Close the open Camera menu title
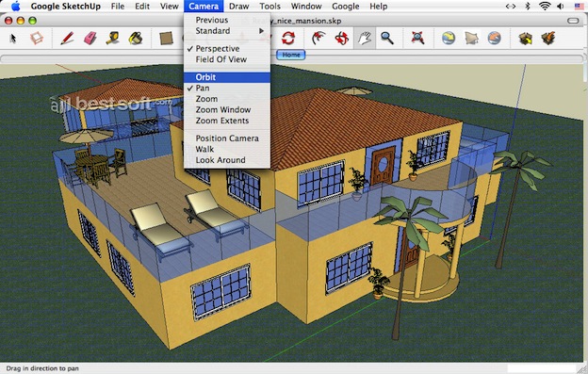The height and width of the screenshot is (374, 588). click(x=204, y=7)
